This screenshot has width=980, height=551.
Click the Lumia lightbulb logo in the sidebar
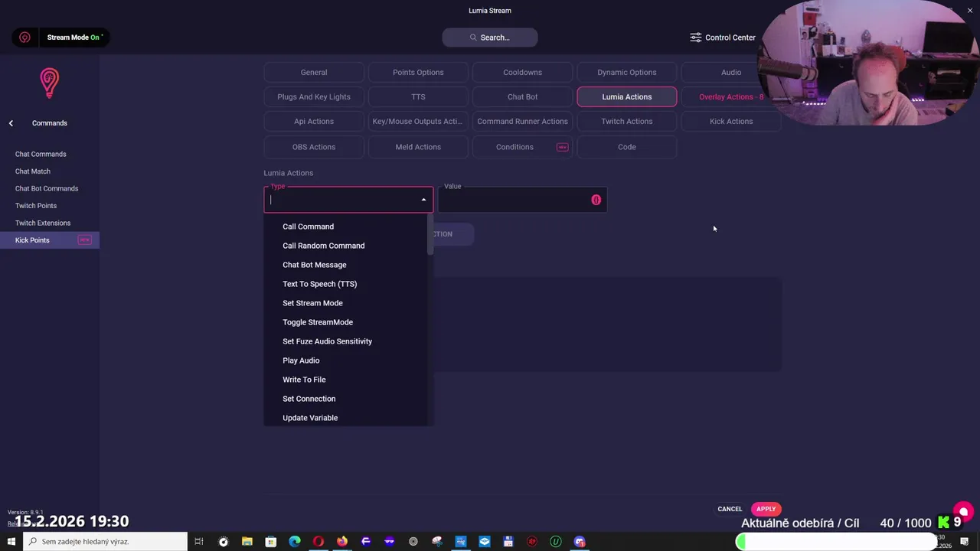click(x=49, y=83)
